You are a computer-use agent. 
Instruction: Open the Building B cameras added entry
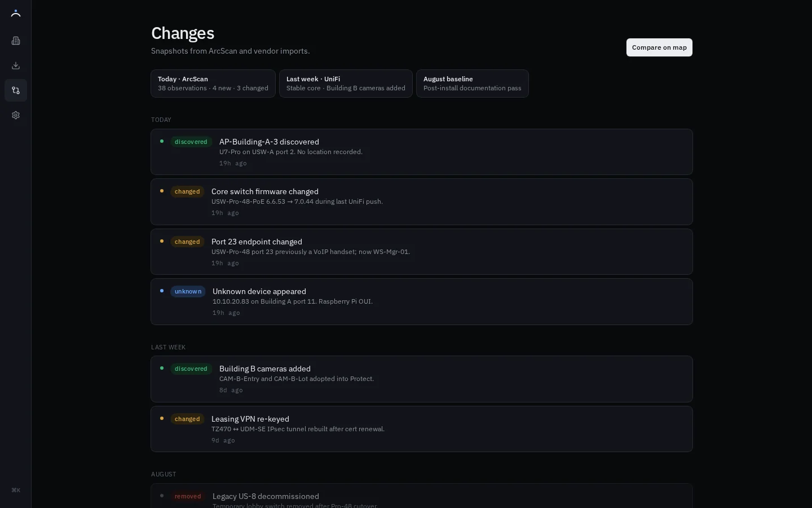(x=422, y=379)
